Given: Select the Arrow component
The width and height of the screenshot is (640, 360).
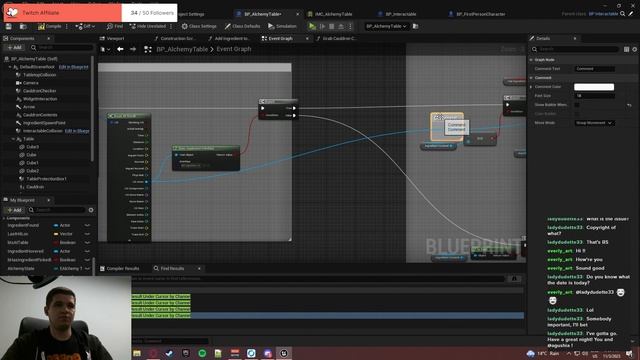Looking at the screenshot, I should [x=29, y=107].
